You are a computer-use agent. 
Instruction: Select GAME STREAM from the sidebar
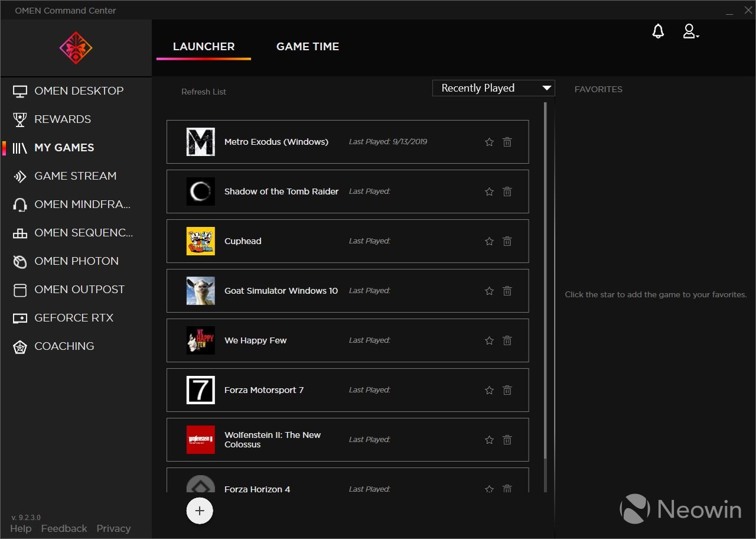[x=75, y=176]
